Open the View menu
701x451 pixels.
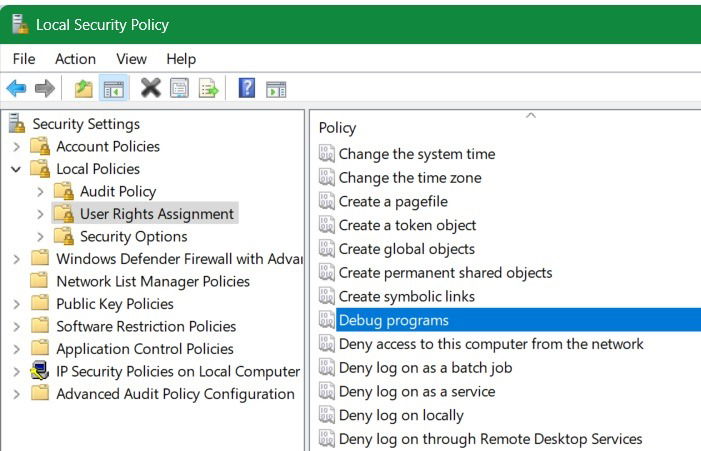pyautogui.click(x=131, y=59)
